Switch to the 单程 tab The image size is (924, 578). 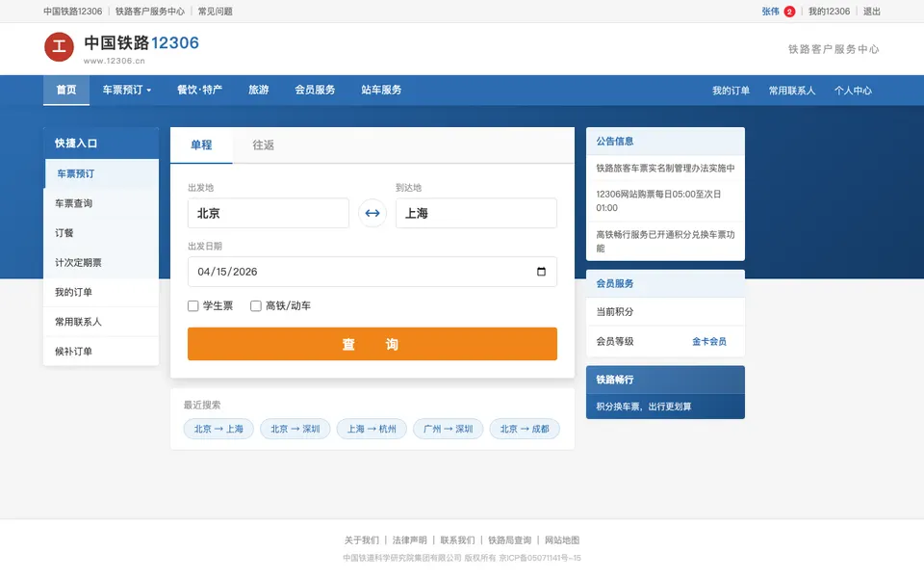(x=201, y=145)
